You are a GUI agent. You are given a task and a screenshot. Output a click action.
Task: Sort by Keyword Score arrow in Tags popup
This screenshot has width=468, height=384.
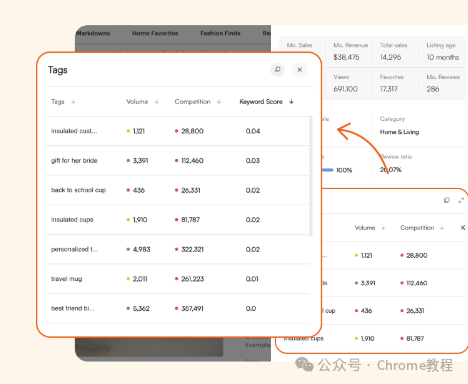pyautogui.click(x=291, y=102)
